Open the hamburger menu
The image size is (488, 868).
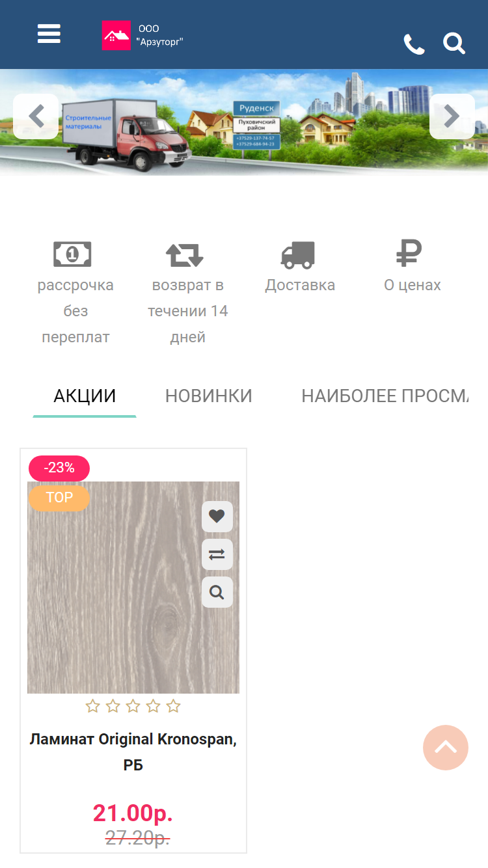point(49,34)
